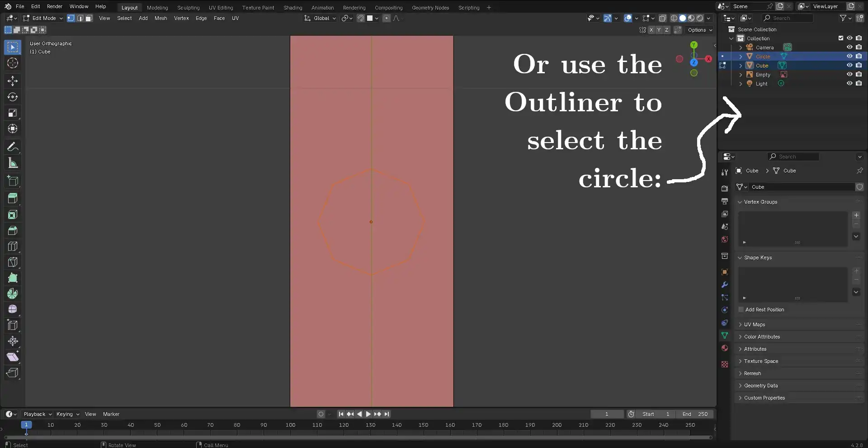Viewport: 868px width, 448px height.
Task: Enable the Add Rest Position checkbox
Action: pyautogui.click(x=741, y=310)
